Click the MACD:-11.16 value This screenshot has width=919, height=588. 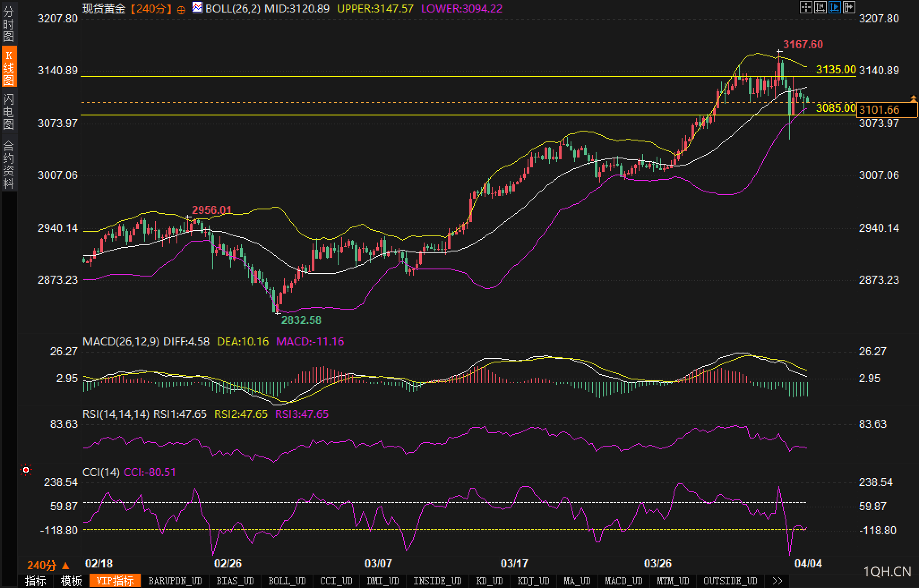(310, 341)
